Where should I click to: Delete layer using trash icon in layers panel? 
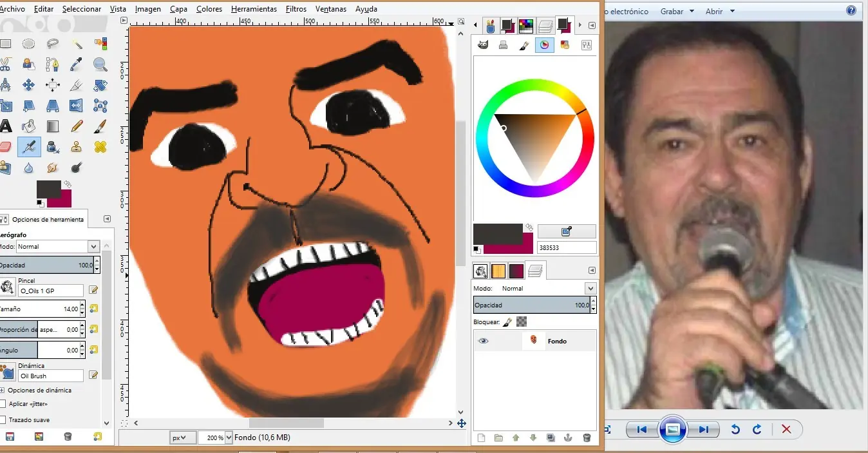click(587, 438)
